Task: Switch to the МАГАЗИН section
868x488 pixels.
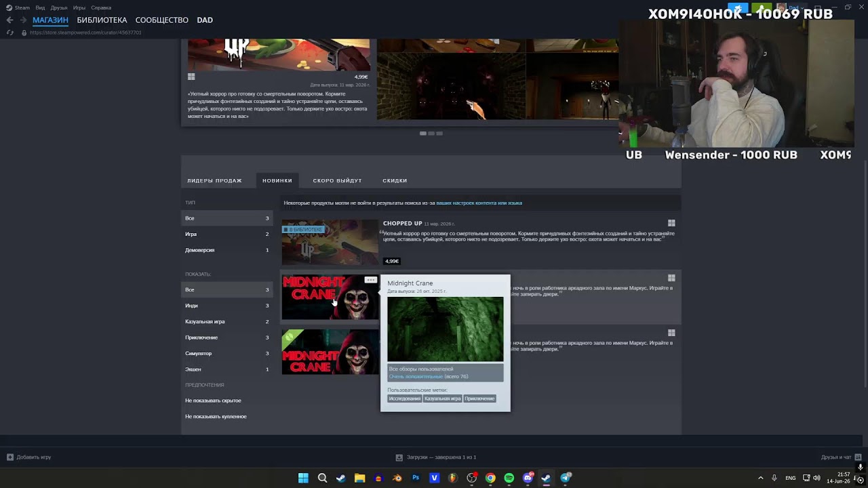Action: [50, 20]
